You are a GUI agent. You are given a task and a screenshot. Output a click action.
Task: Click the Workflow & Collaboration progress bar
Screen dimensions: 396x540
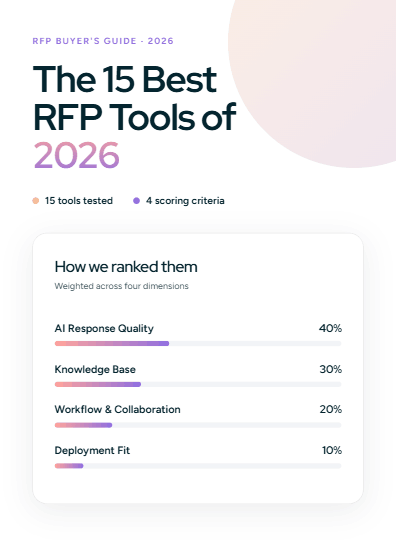[198, 425]
